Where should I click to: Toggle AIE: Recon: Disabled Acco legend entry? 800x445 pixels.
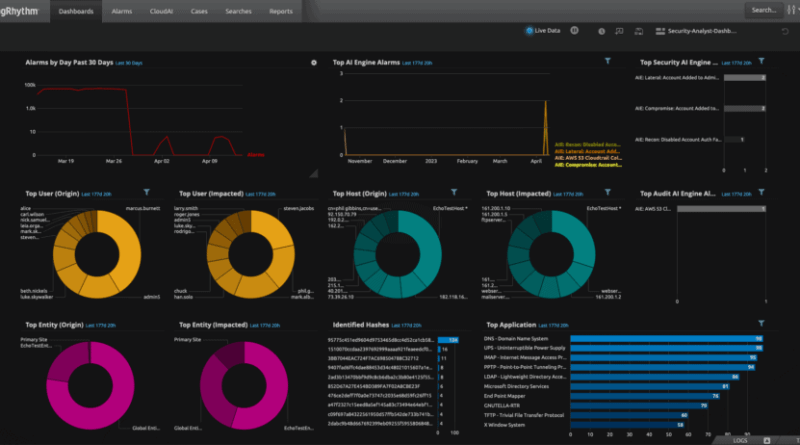point(588,145)
